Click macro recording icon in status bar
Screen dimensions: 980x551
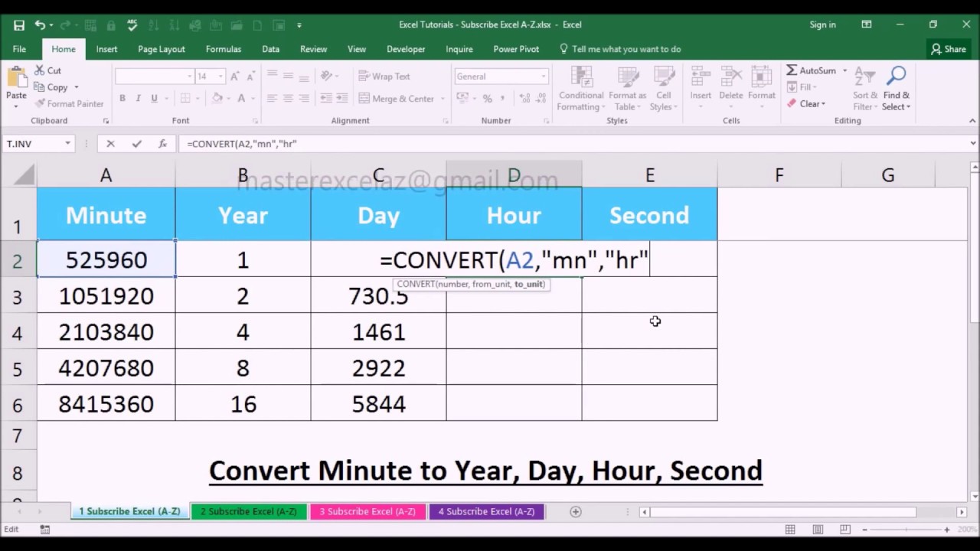point(45,530)
